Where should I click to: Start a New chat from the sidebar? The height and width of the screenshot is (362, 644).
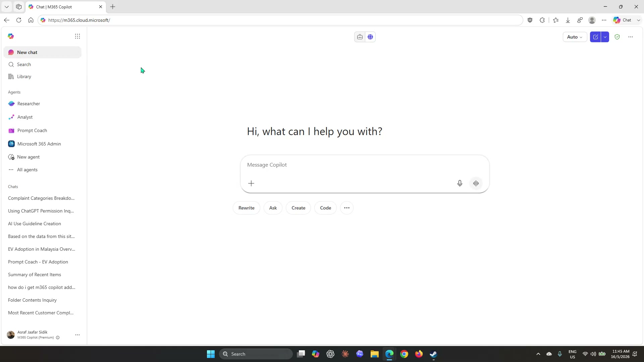[x=42, y=52]
